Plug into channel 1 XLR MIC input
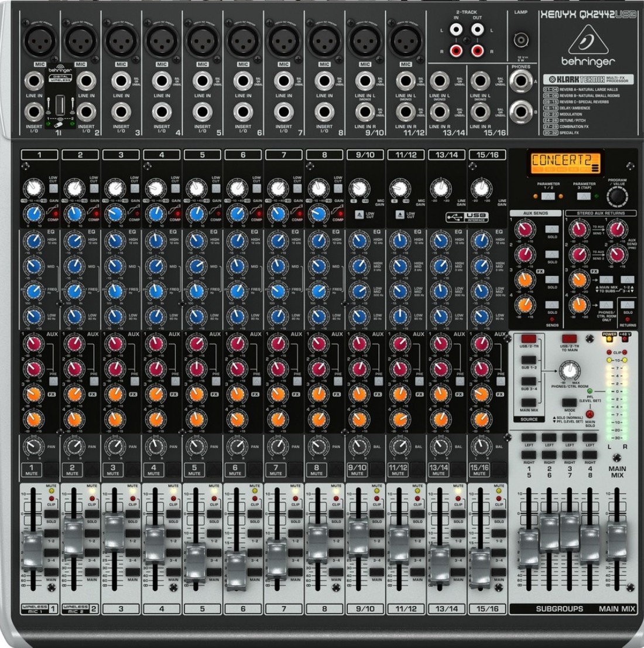The image size is (644, 648). click(40, 40)
